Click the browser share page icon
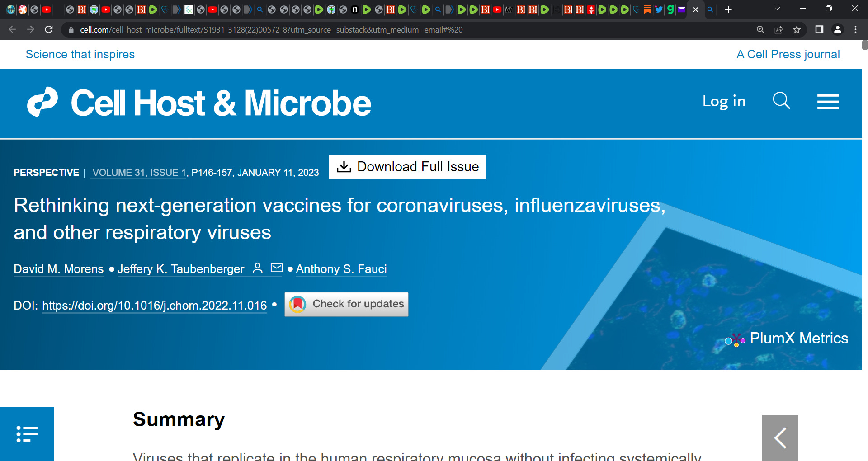The image size is (868, 461). tap(778, 30)
